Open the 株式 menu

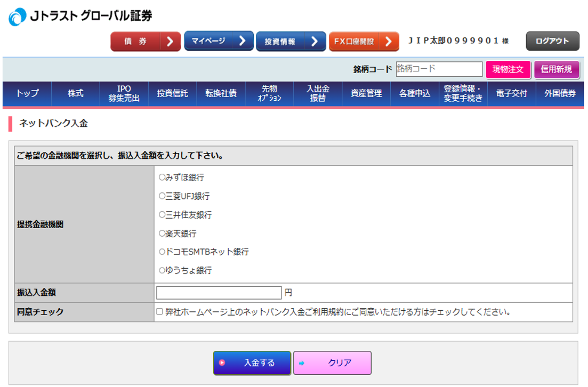[75, 93]
